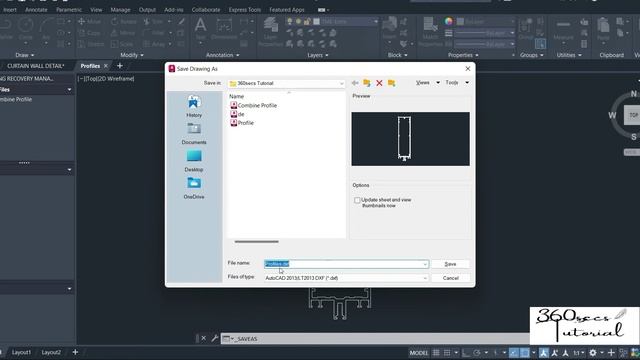Check Update sheet and view thumbnails now
This screenshot has width=640, height=360.
357,200
